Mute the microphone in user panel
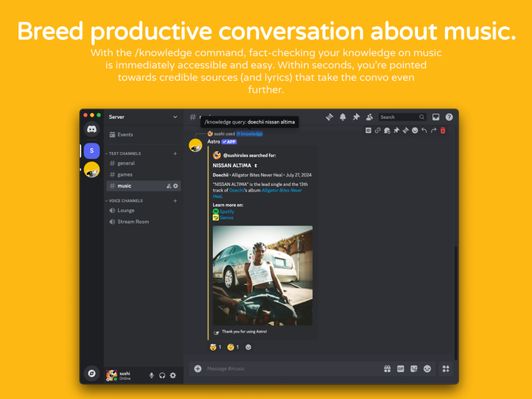The image size is (532, 399). coord(151,375)
